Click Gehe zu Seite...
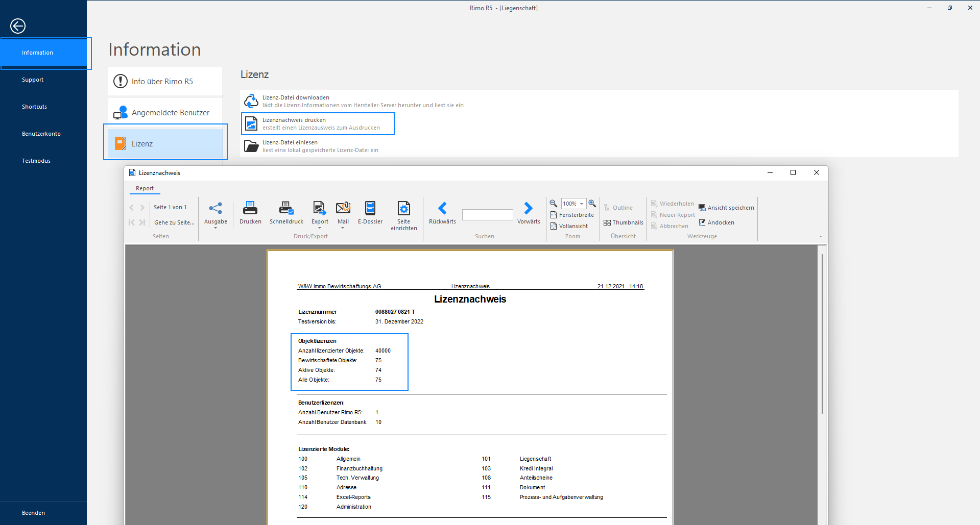This screenshot has height=525, width=980. tap(174, 222)
